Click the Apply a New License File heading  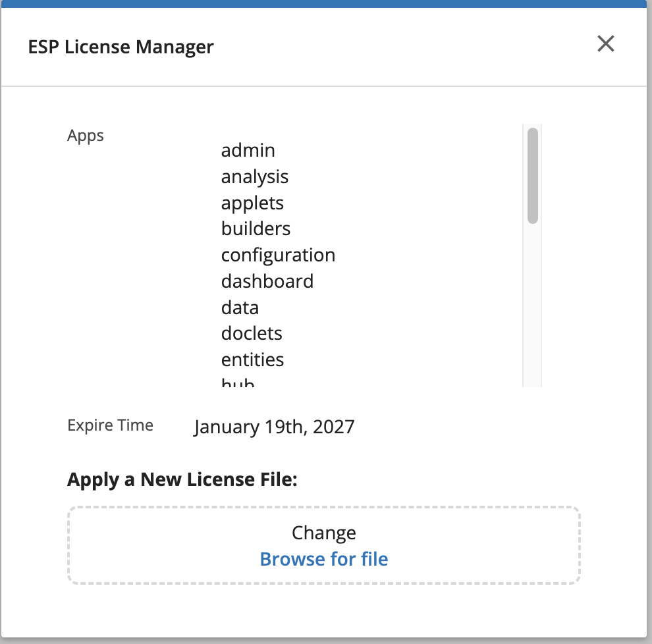182,479
